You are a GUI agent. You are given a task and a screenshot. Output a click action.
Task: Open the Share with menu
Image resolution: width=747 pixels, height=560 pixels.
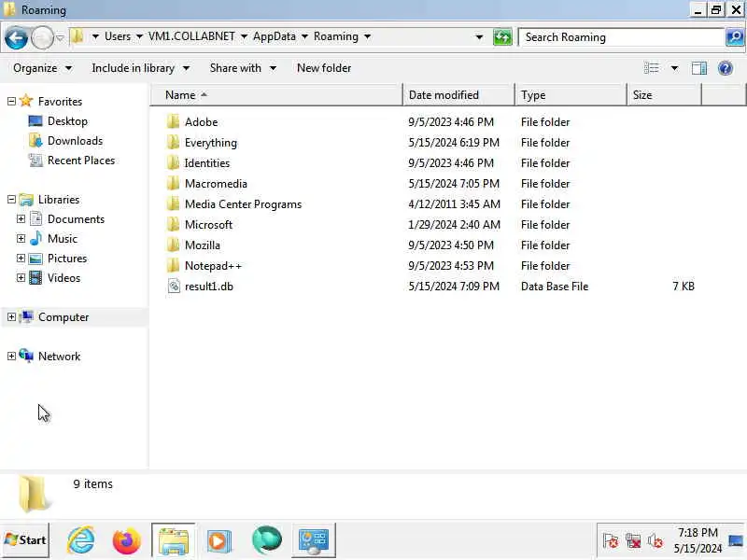point(243,68)
